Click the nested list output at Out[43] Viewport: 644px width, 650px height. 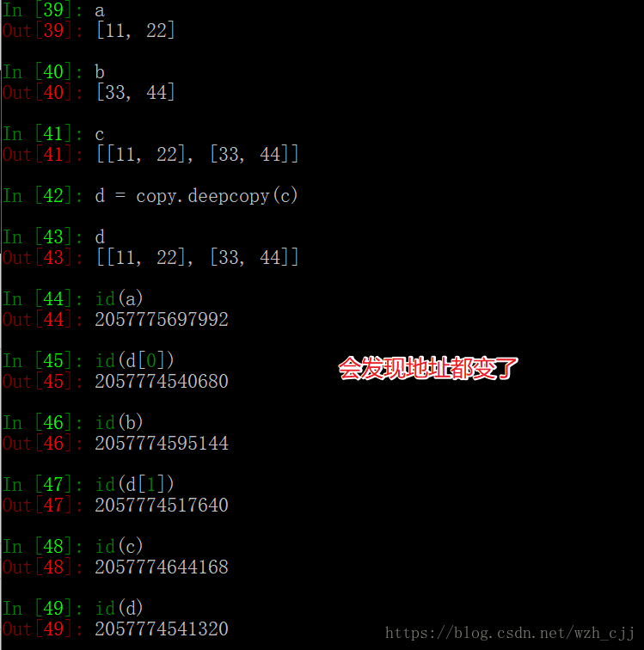(198, 257)
